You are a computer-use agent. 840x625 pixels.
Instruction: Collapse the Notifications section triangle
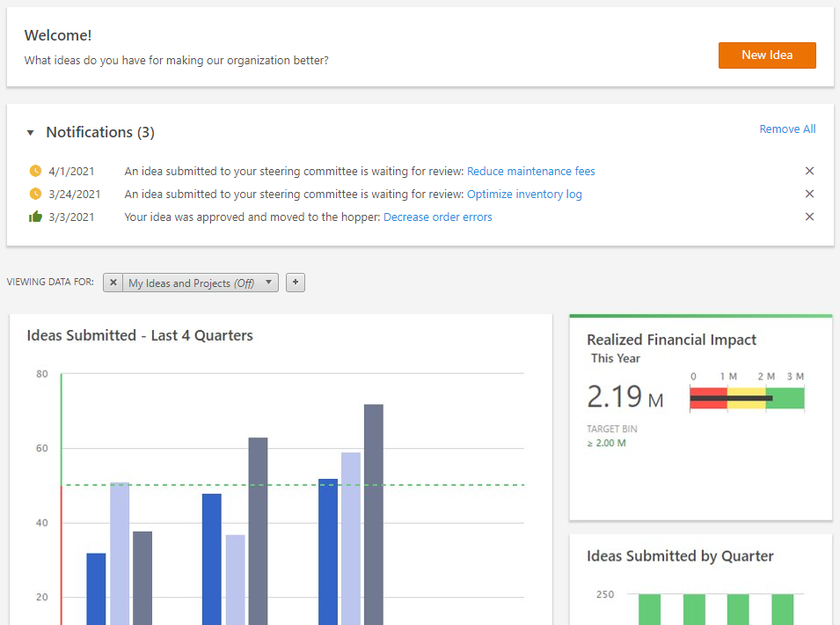point(31,133)
